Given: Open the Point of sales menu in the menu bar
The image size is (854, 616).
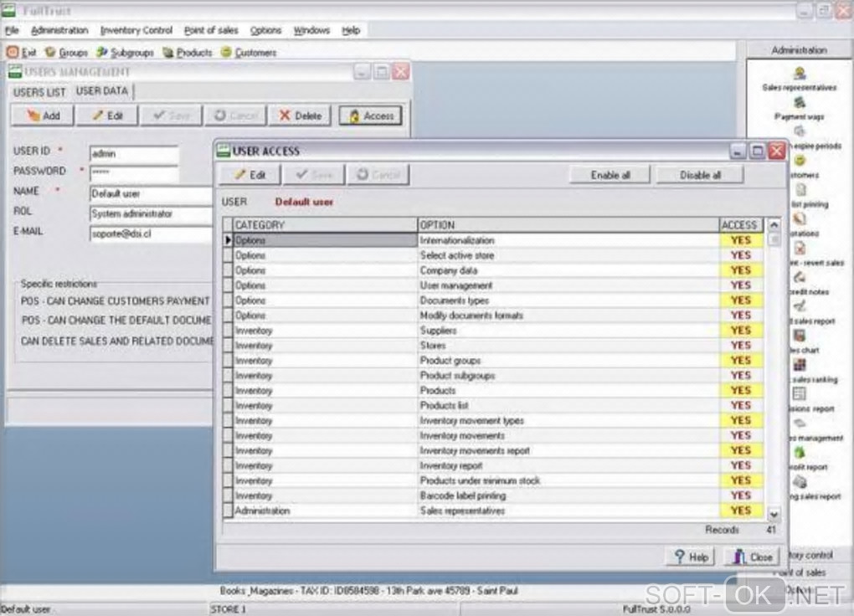Looking at the screenshot, I should click(x=211, y=30).
